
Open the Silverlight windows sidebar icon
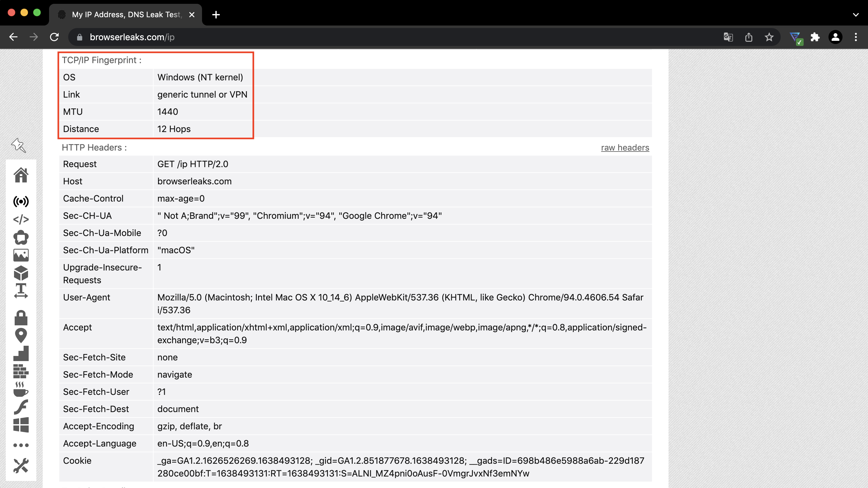click(21, 425)
